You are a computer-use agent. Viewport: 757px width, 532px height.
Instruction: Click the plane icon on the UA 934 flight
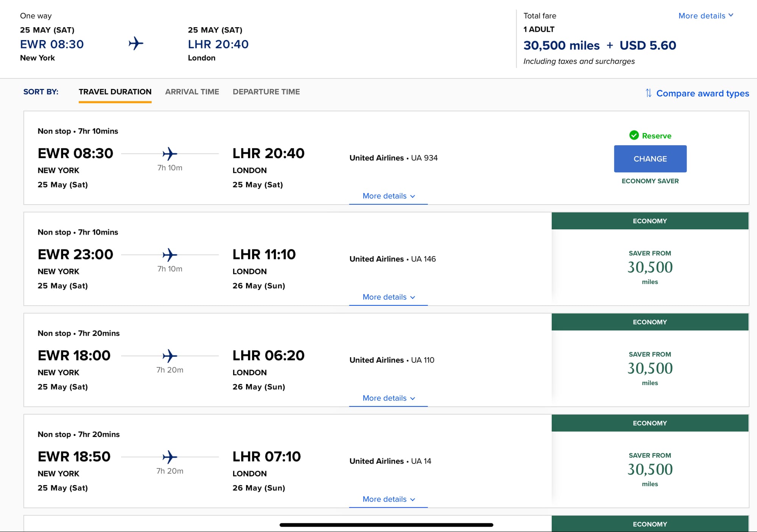pos(170,154)
